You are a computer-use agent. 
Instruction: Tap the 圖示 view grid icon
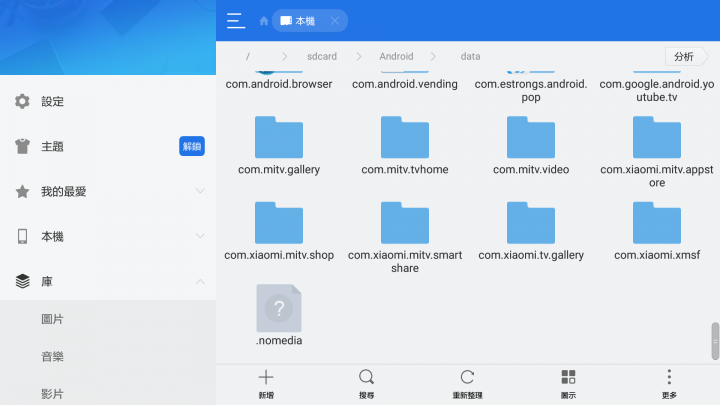point(568,377)
